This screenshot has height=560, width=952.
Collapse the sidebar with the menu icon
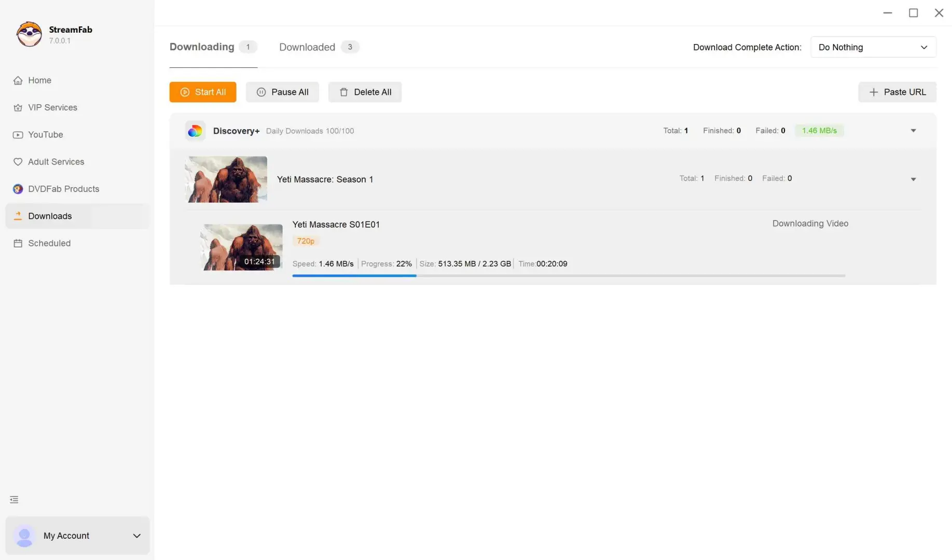[14, 500]
